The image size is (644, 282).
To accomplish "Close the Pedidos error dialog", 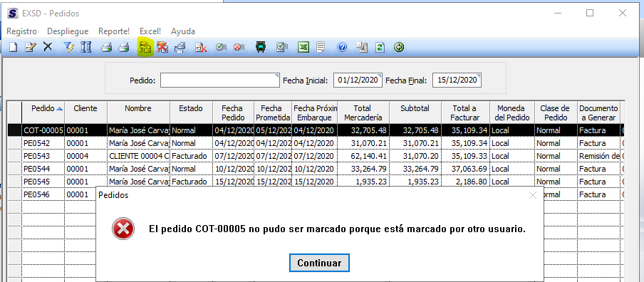I will (533, 195).
